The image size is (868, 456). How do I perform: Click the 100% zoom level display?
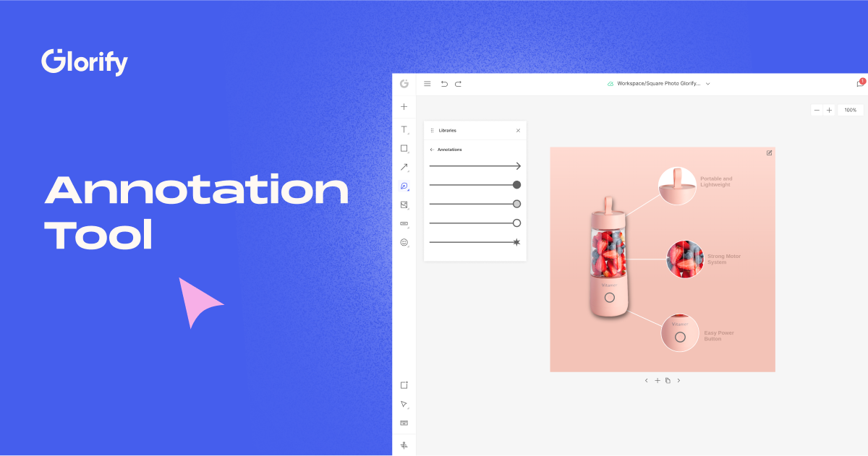(x=851, y=109)
